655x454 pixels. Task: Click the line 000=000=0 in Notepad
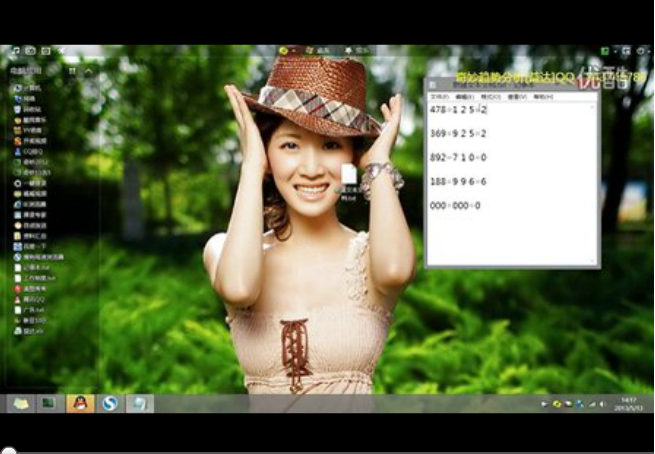[x=455, y=206]
